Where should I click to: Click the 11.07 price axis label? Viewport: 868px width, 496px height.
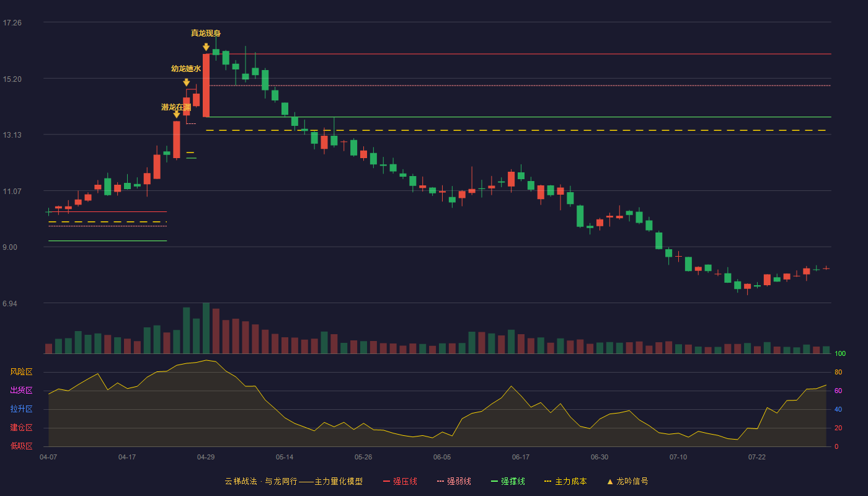pyautogui.click(x=12, y=192)
